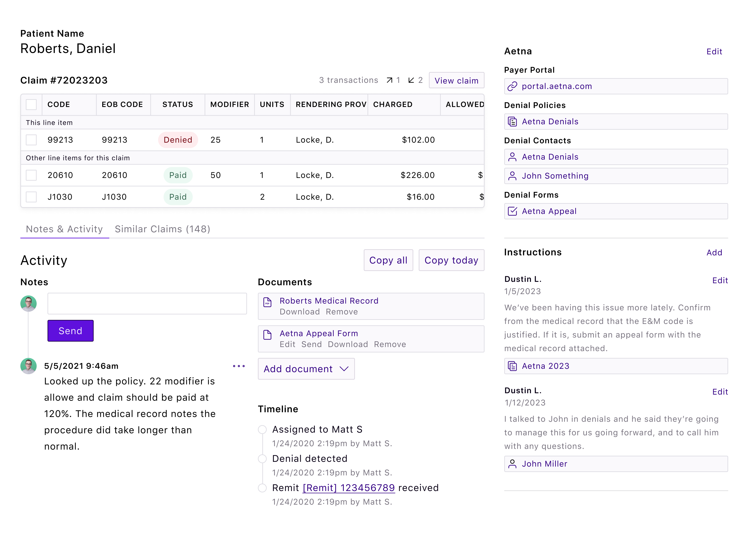Click the STATUS column header
756x544 pixels.
(x=178, y=104)
